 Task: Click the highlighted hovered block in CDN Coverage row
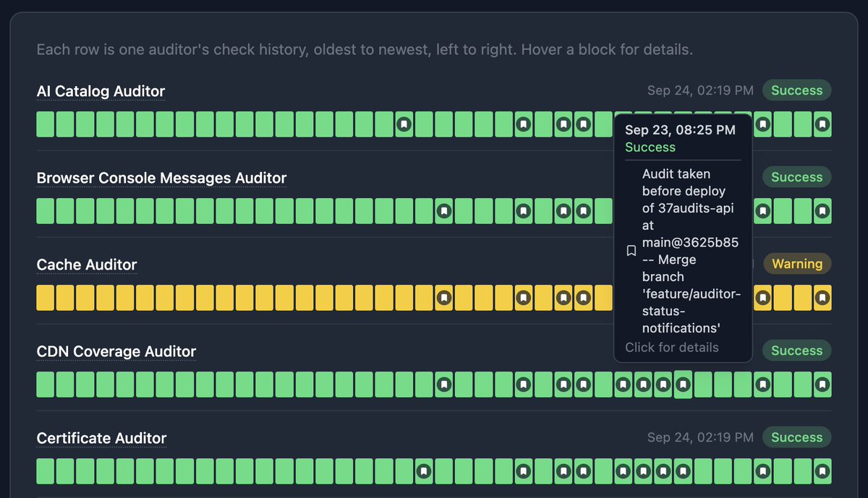683,385
